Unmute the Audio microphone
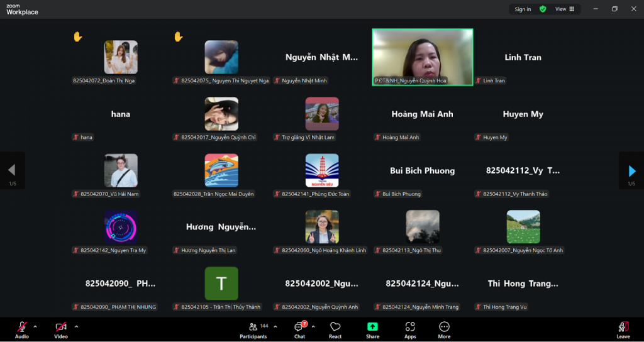 (x=22, y=328)
